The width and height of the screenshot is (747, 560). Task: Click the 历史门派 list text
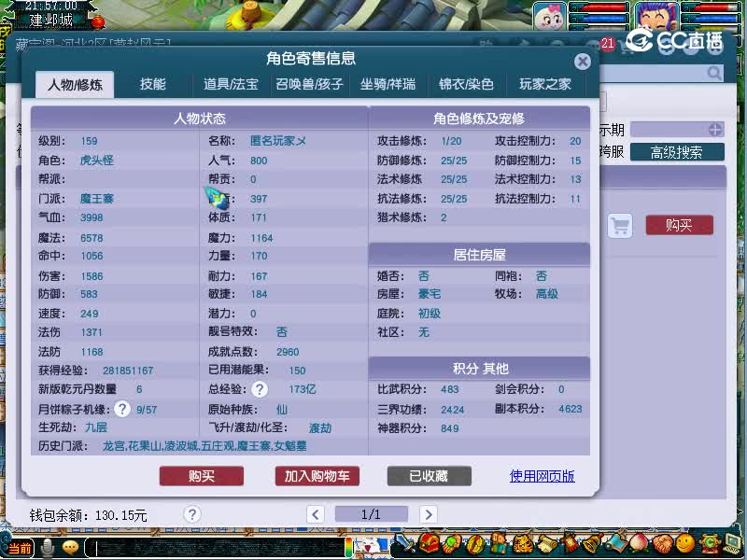point(204,446)
